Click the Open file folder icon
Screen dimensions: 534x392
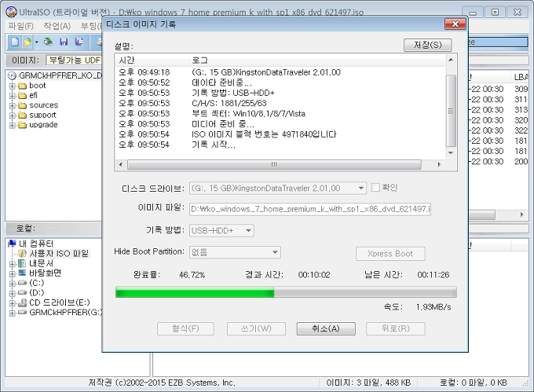pos(27,42)
